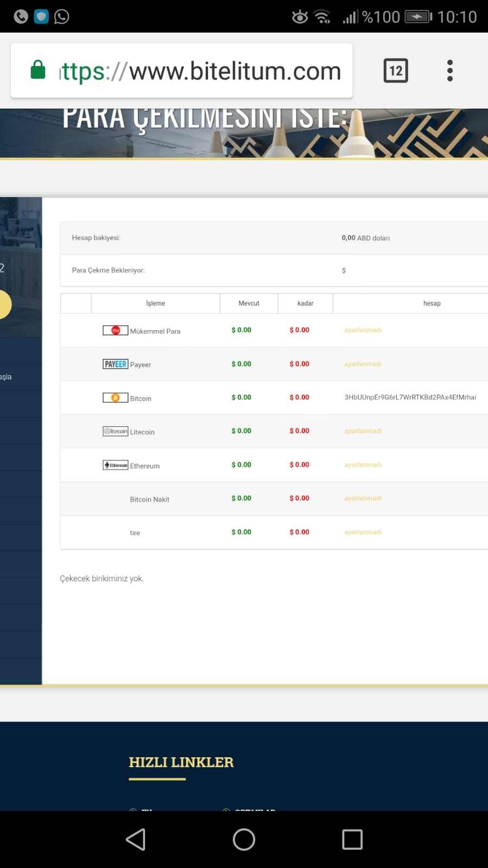The height and width of the screenshot is (868, 488).
Task: Tap the HIZLI LINKLER footer heading
Action: 181,762
